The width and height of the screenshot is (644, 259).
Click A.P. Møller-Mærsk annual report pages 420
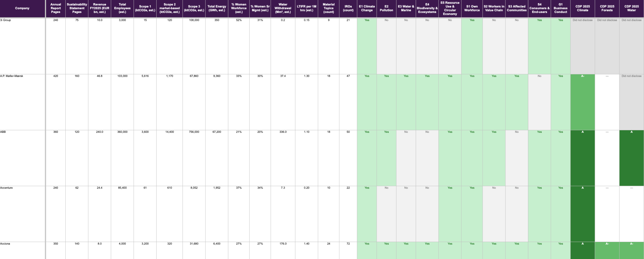coord(56,102)
